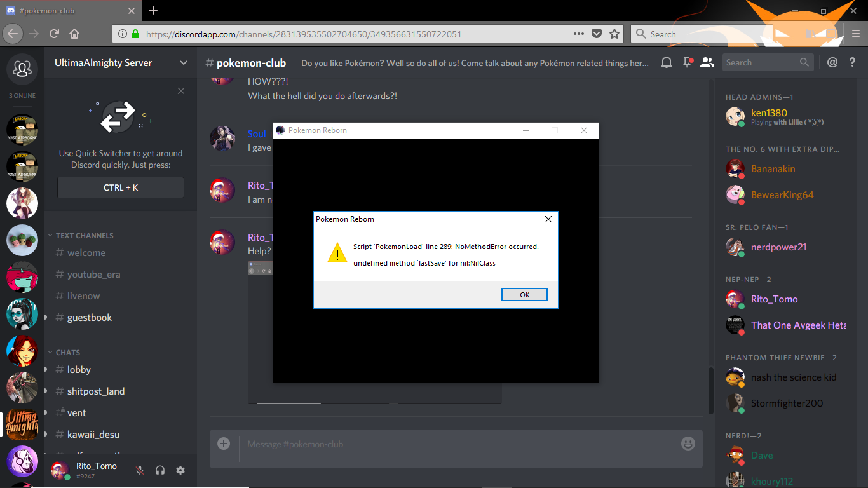Collapse the CHATS category
Image resolution: width=868 pixels, height=488 pixels.
pos(67,353)
